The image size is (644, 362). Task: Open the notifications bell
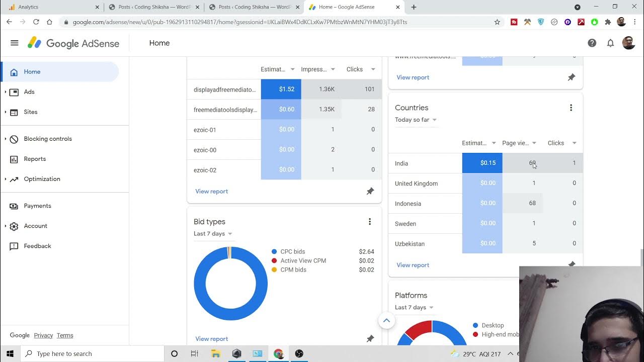click(x=610, y=43)
